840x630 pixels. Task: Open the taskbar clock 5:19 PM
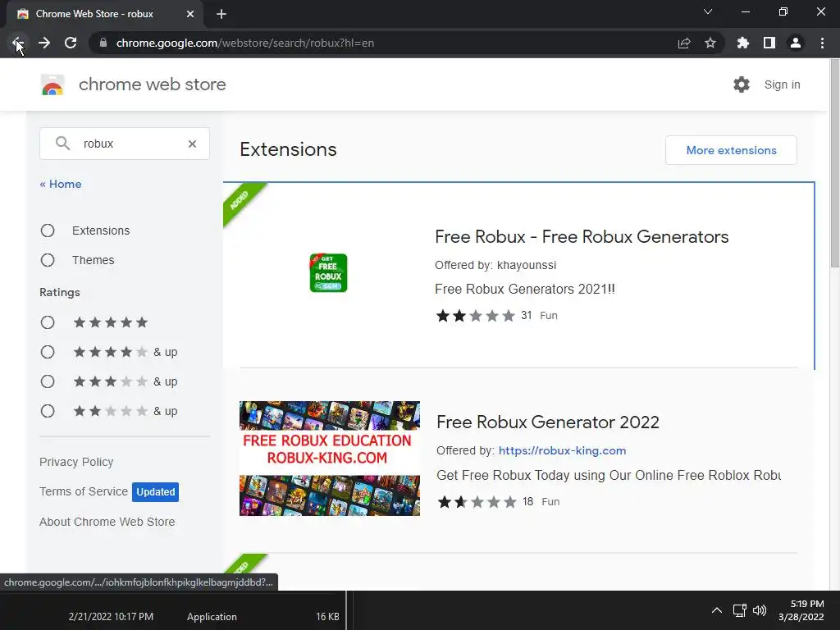[801, 610]
